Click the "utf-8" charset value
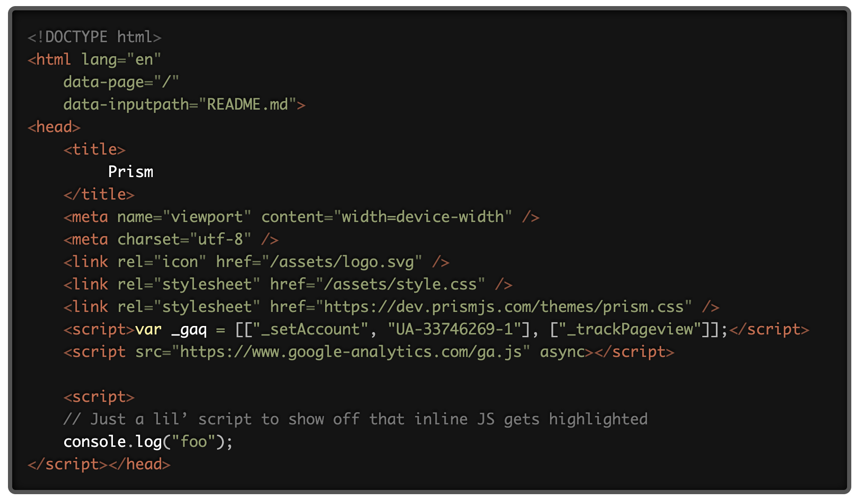Screen dimensions: 863x504 (220, 239)
